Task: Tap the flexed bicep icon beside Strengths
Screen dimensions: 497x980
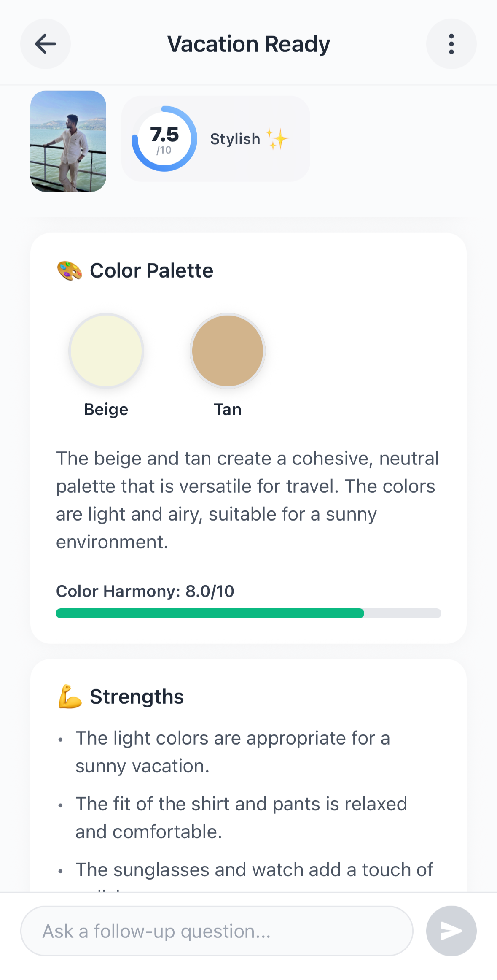Action: 70,696
